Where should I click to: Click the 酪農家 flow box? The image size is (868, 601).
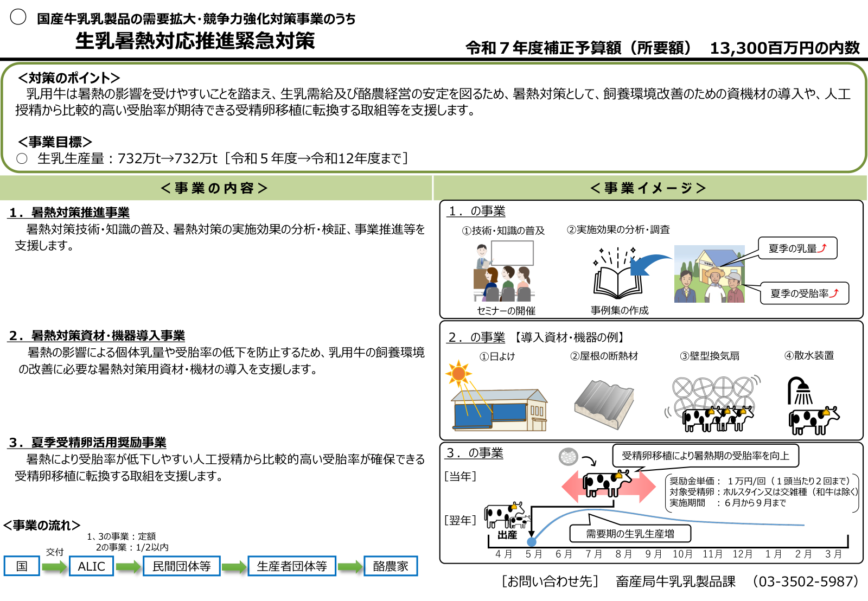pyautogui.click(x=391, y=566)
